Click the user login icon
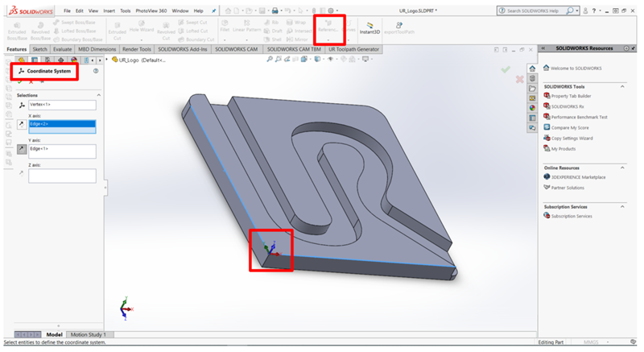This screenshot has width=644, height=352. pyautogui.click(x=586, y=10)
